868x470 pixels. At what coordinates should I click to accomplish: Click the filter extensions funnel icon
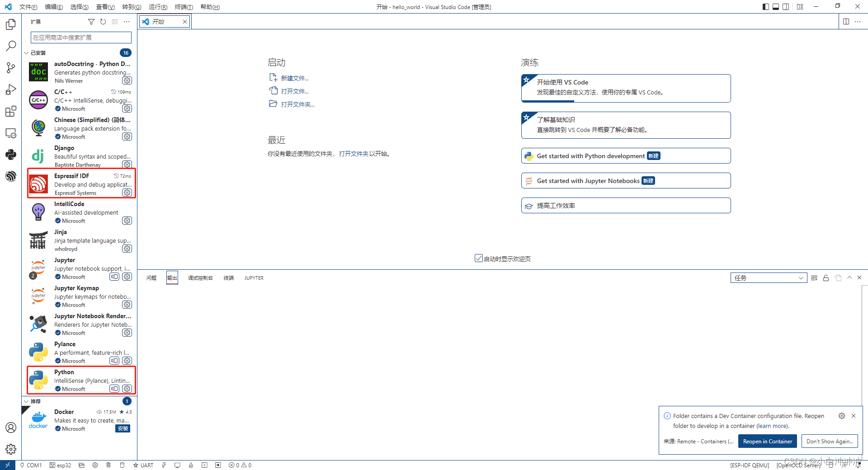[91, 22]
